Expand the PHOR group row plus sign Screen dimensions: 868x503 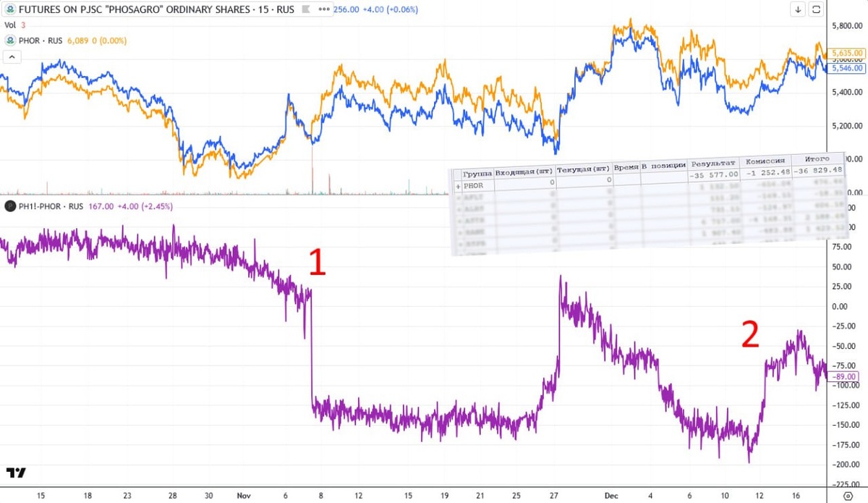pyautogui.click(x=456, y=186)
